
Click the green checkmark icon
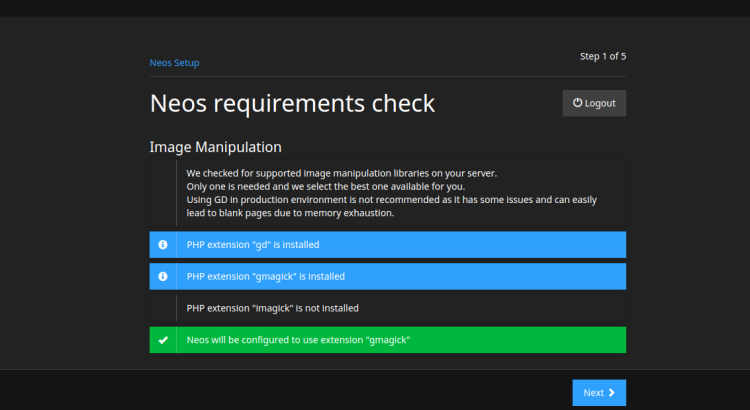click(x=163, y=340)
